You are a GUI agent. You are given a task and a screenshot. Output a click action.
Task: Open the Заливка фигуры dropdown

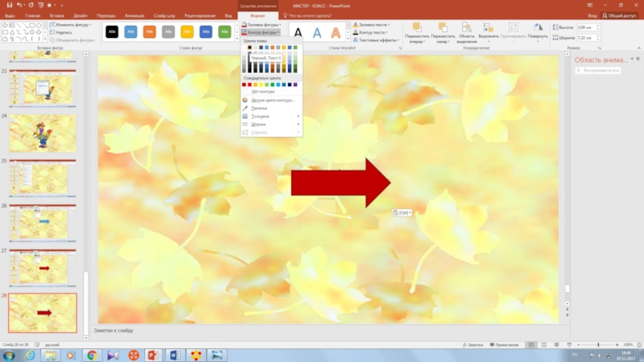coord(262,25)
